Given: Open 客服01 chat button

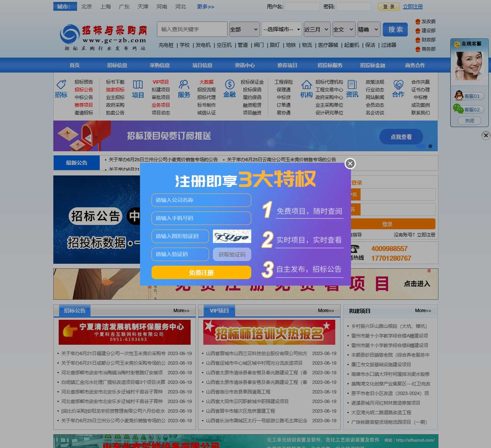Looking at the screenshot, I should tap(472, 96).
